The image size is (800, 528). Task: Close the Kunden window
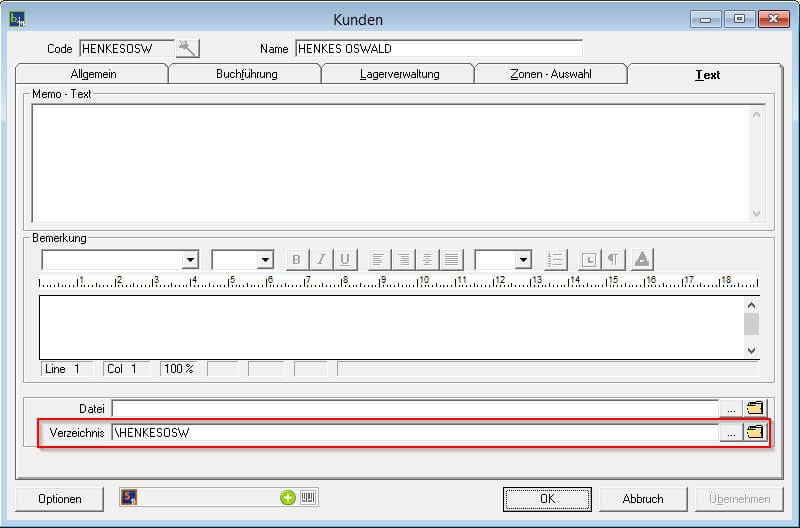click(x=773, y=19)
